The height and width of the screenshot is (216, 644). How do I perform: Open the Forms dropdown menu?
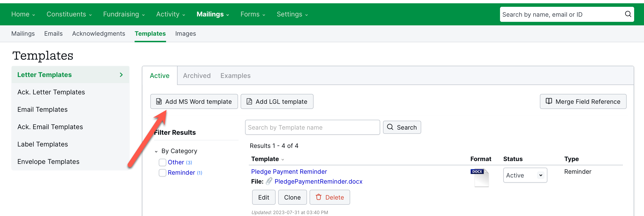pyautogui.click(x=253, y=14)
